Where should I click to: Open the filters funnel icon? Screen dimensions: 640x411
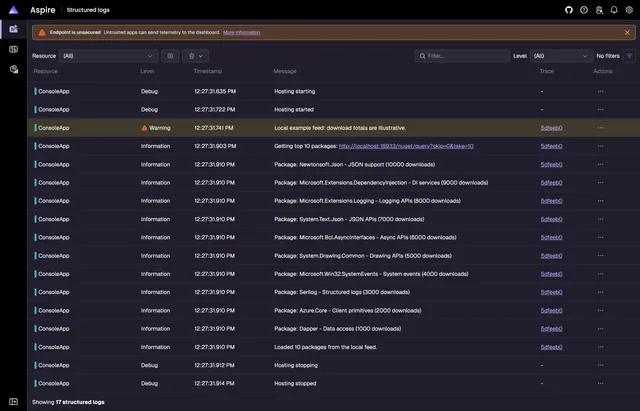(629, 56)
